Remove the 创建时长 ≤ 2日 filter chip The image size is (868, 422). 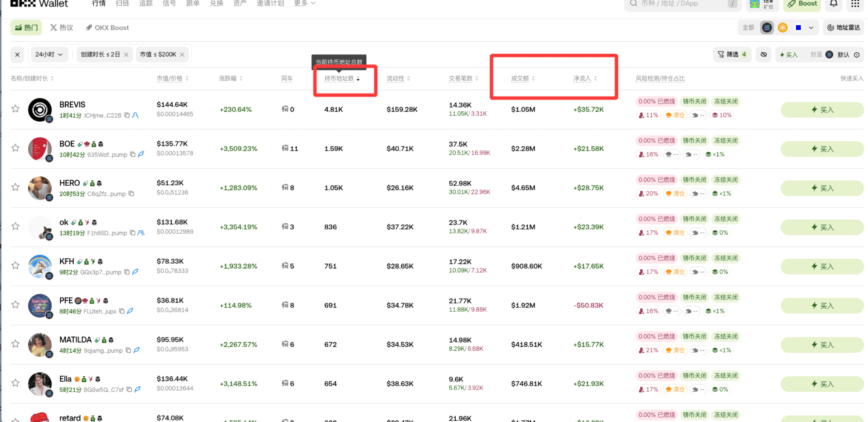126,55
